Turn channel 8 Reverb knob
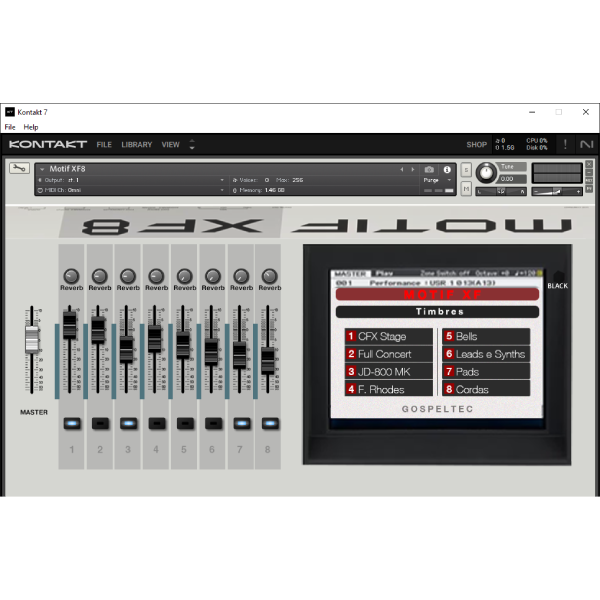Viewport: 600px width, 600px height. (x=269, y=276)
